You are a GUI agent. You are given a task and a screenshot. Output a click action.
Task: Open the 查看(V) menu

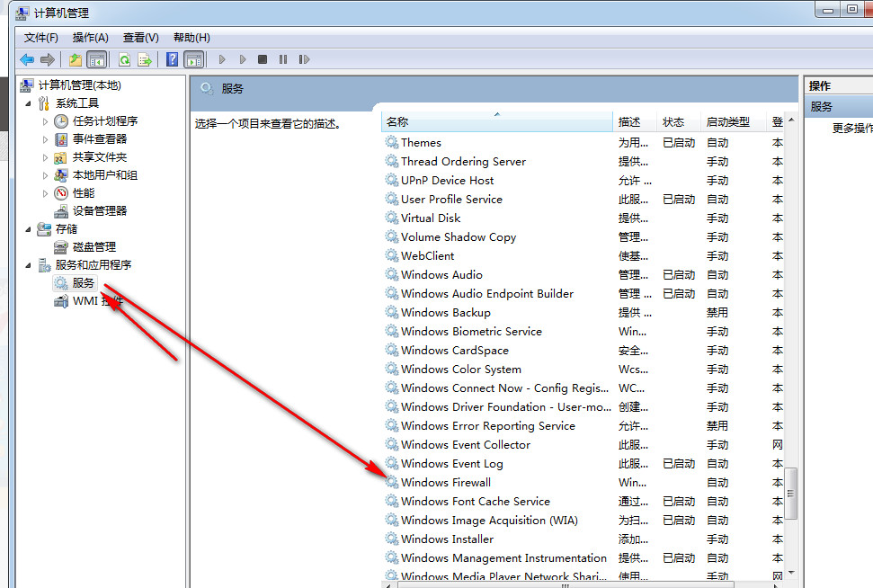click(x=141, y=37)
